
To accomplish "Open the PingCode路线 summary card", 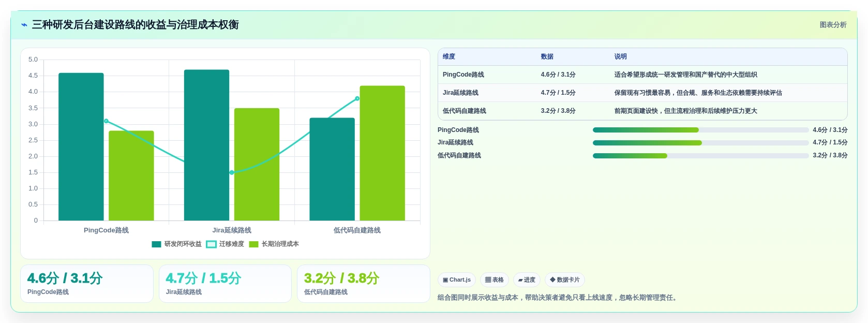I will tap(87, 284).
